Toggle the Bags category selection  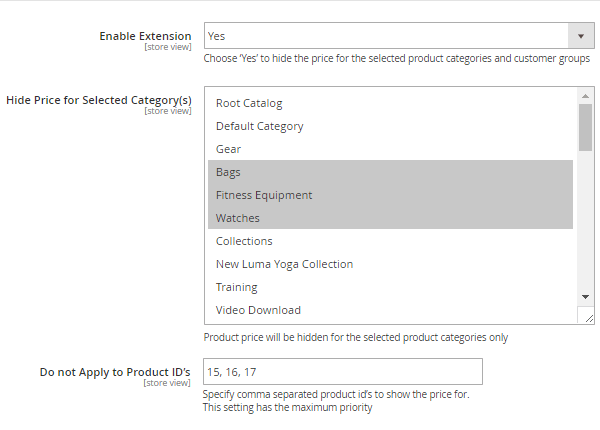tap(228, 172)
